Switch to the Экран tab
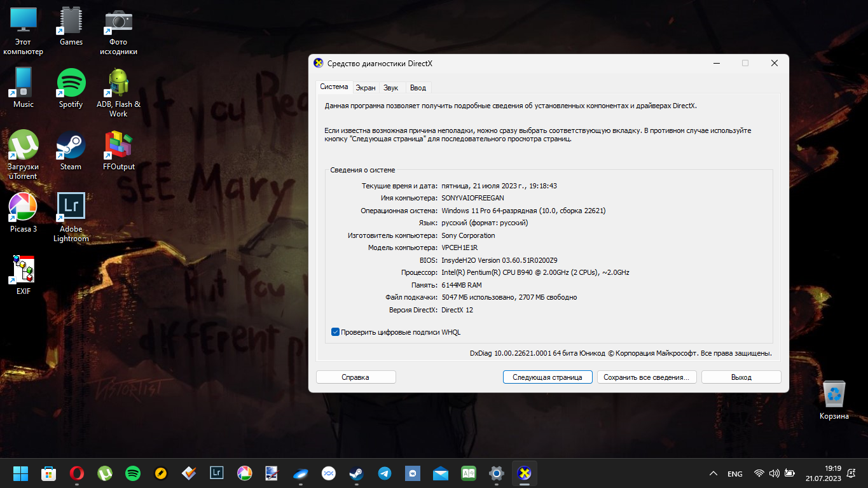The image size is (868, 488). (x=365, y=88)
